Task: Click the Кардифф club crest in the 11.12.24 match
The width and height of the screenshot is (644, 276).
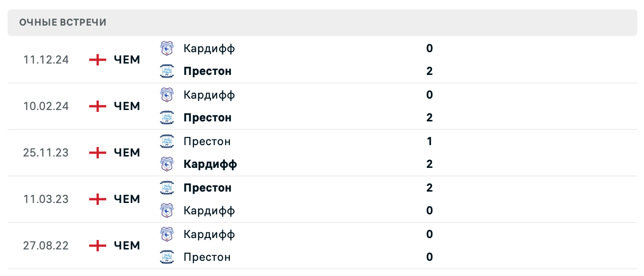Action: tap(166, 48)
